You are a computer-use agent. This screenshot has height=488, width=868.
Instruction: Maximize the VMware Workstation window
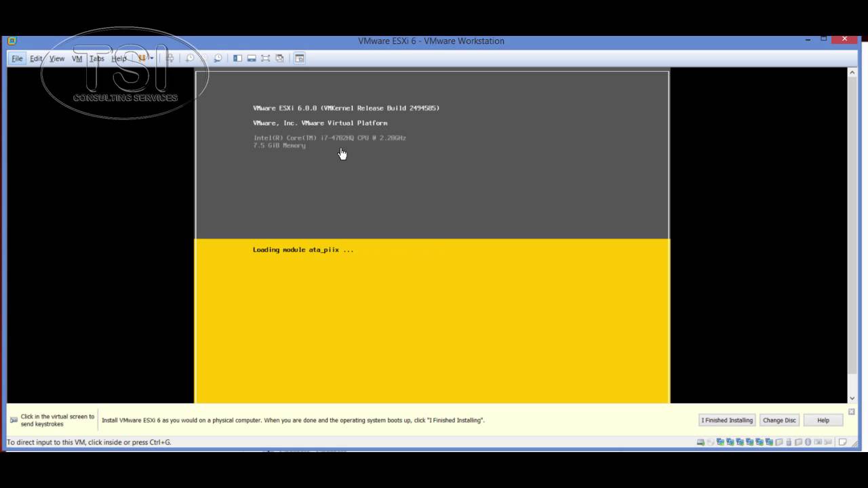click(x=824, y=39)
